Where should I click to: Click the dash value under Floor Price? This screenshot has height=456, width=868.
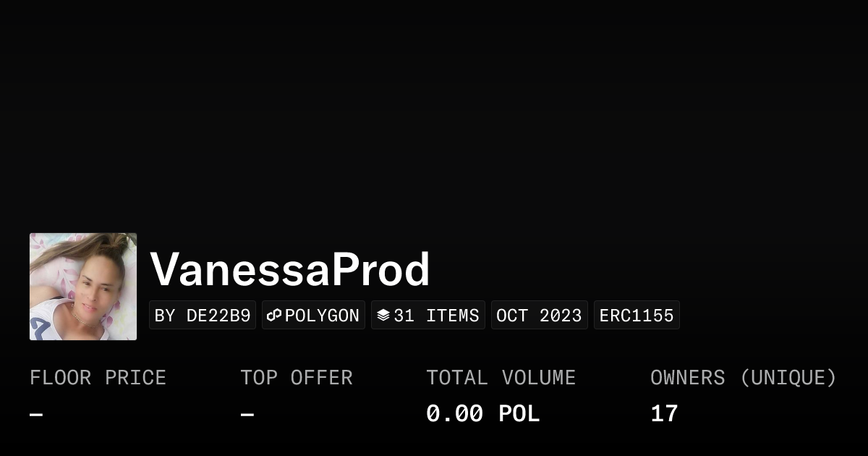coord(36,415)
